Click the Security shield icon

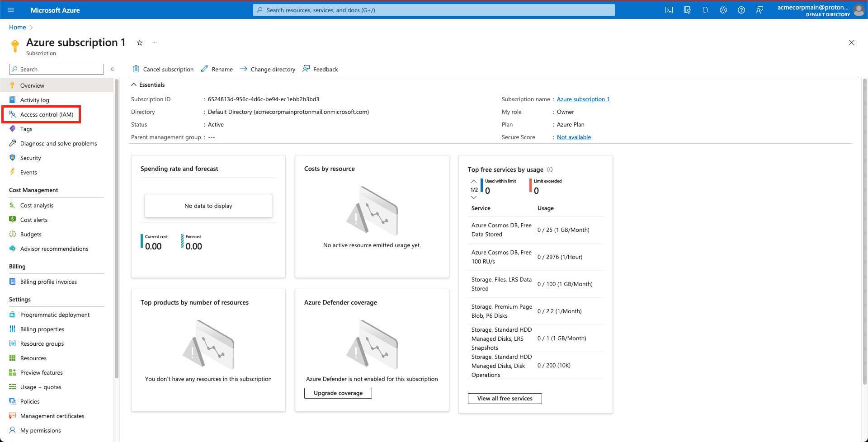click(13, 158)
